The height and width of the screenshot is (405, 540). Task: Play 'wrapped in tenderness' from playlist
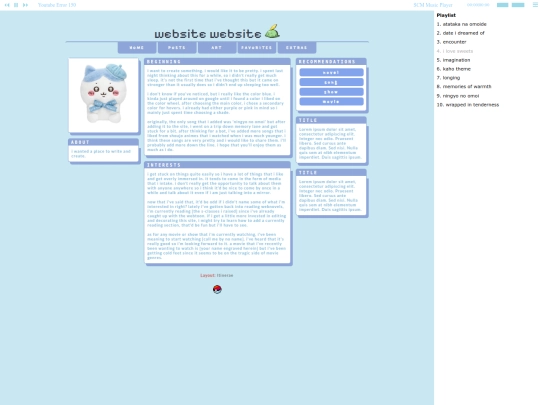pos(468,105)
